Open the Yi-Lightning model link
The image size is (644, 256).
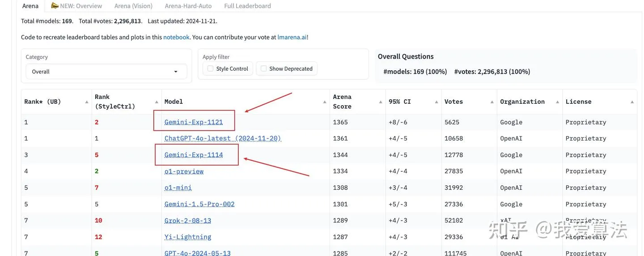pyautogui.click(x=188, y=237)
